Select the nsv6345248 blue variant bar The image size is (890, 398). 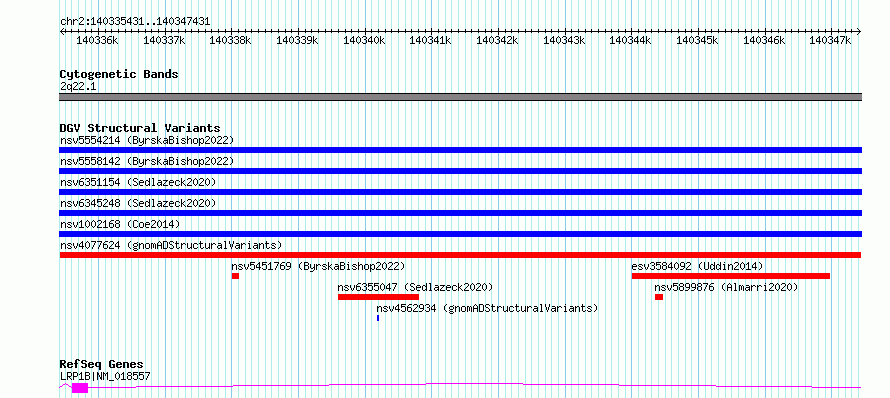pyautogui.click(x=460, y=213)
